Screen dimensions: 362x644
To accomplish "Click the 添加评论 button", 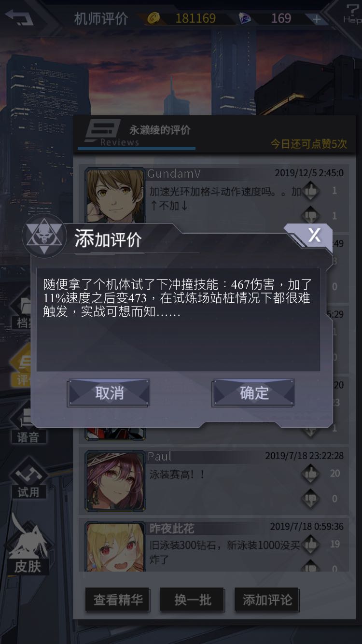I will coord(267,600).
